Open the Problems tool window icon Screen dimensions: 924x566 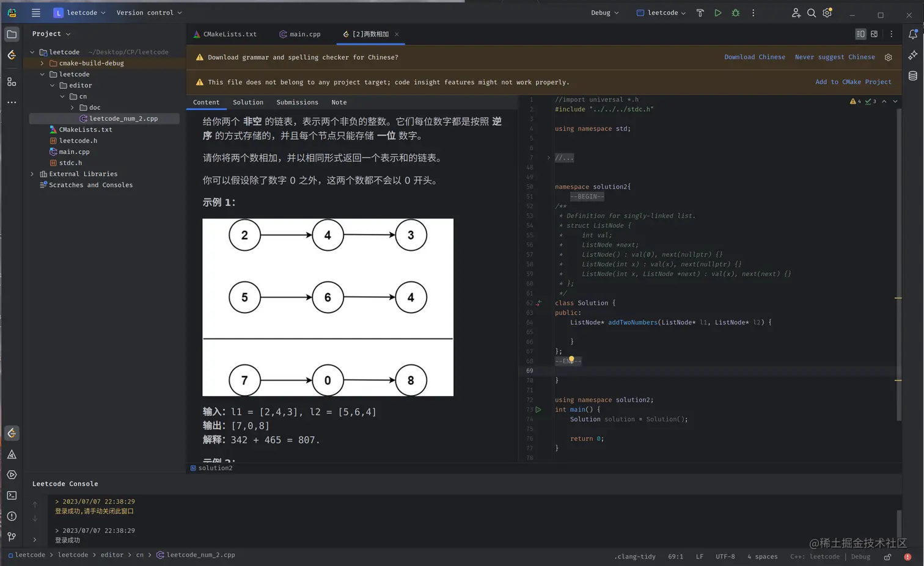coord(12,517)
